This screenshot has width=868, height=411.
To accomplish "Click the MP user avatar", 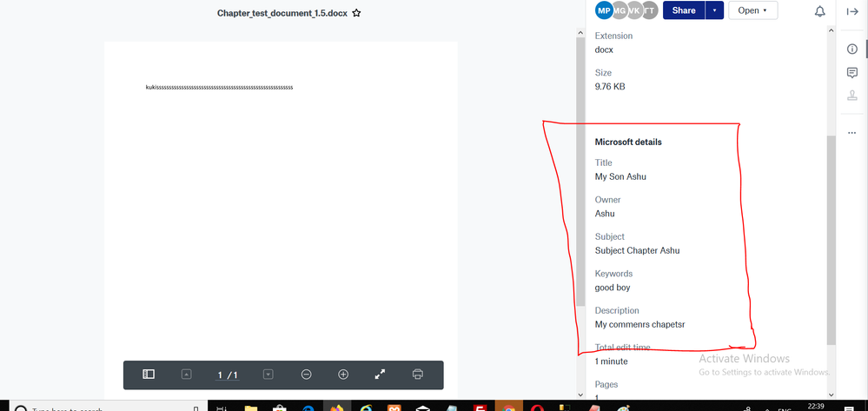I will pyautogui.click(x=604, y=10).
